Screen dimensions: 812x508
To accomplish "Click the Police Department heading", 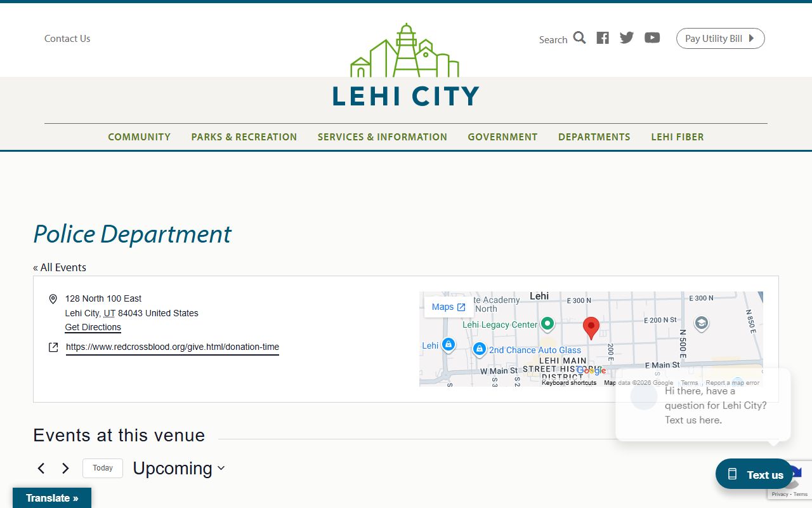I will click(132, 234).
